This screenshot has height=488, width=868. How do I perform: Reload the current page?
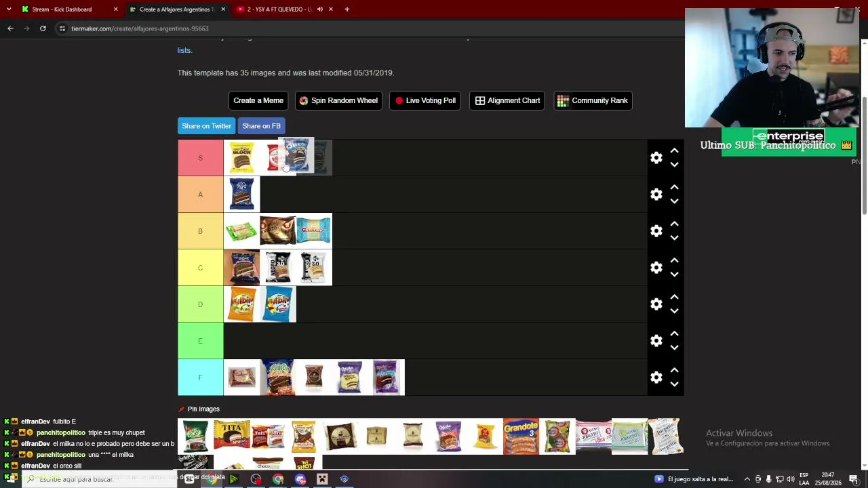point(43,28)
